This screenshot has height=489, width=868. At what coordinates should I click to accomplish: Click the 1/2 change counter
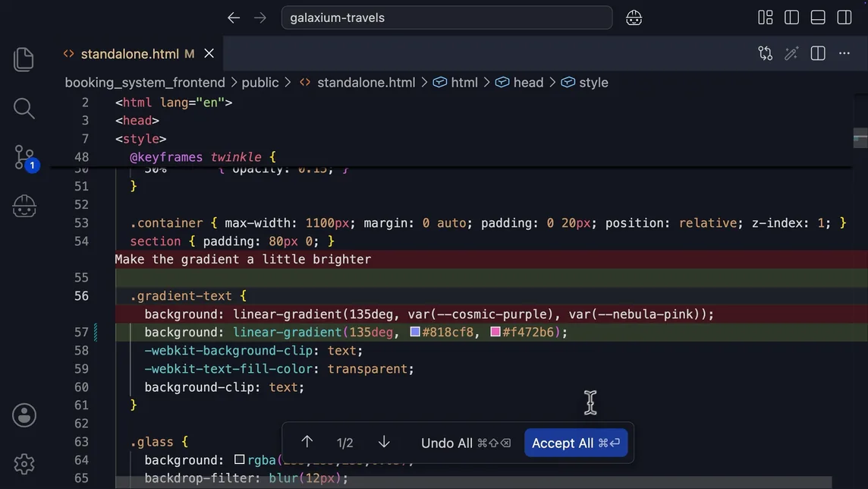[345, 443]
